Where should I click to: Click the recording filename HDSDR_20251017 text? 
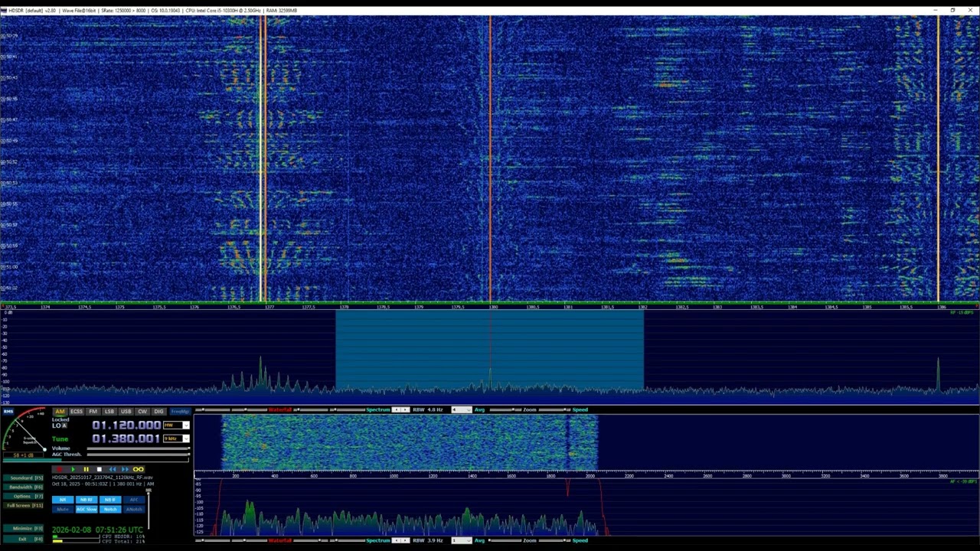(103, 478)
